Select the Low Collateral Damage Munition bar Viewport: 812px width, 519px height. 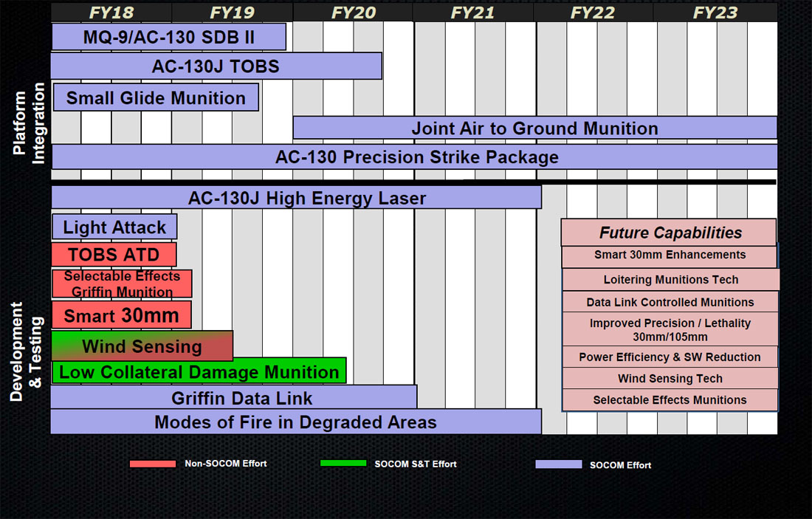pos(199,371)
